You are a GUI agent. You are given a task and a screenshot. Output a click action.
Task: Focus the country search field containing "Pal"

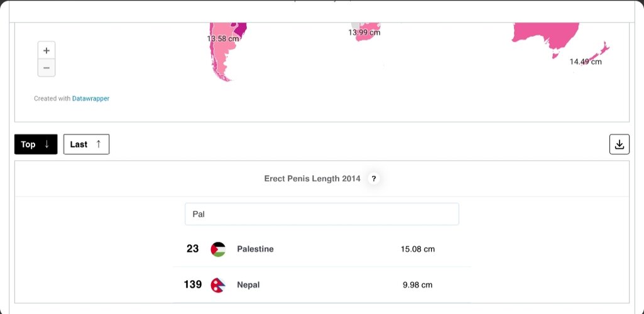point(322,214)
